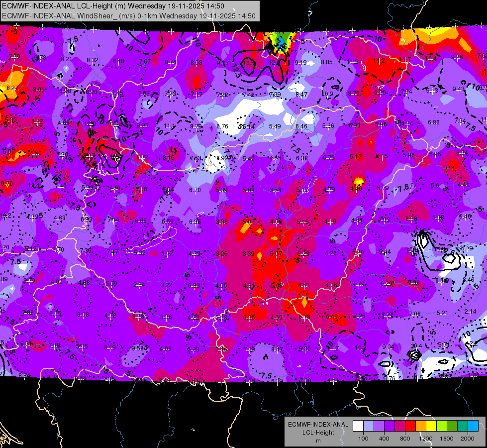Click the wind shear value '9.19'

click(x=300, y=63)
